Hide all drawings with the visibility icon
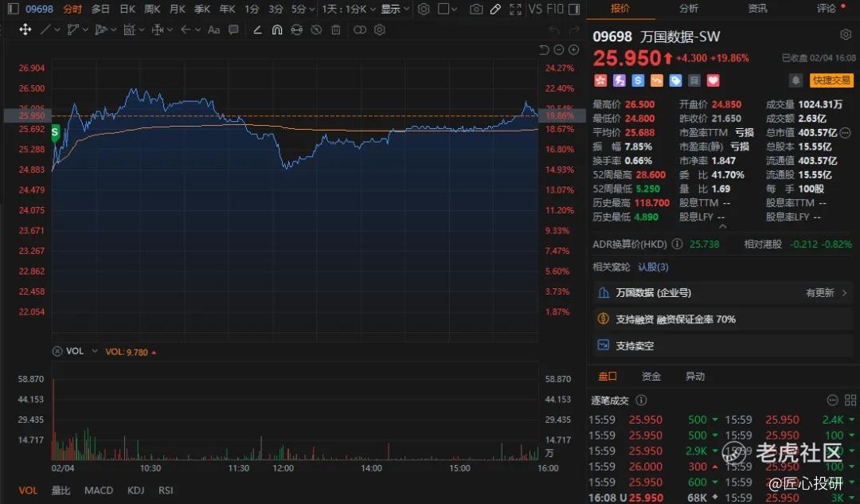The image size is (860, 504). click(x=316, y=29)
